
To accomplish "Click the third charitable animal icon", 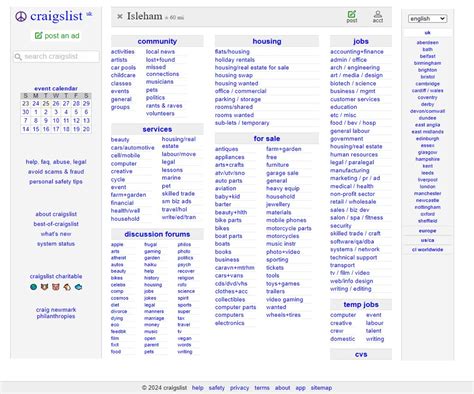I will [56, 287].
